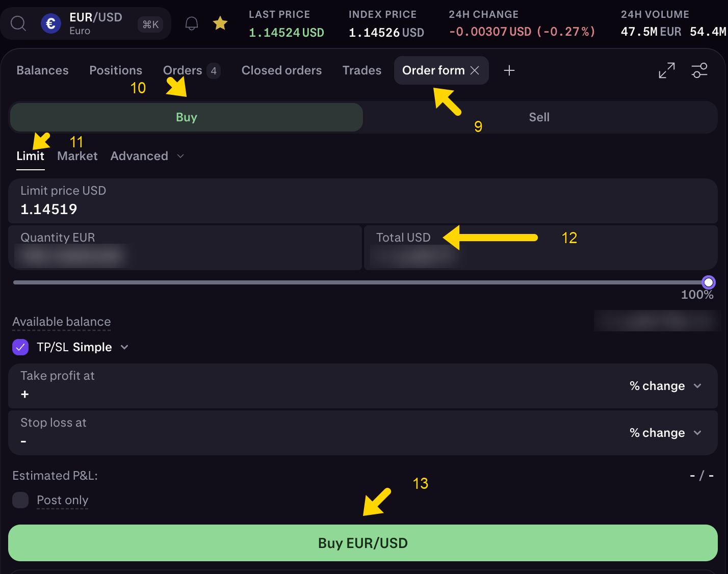Screen dimensions: 728x574
Task: Enable the Post only checkbox
Action: coord(20,500)
